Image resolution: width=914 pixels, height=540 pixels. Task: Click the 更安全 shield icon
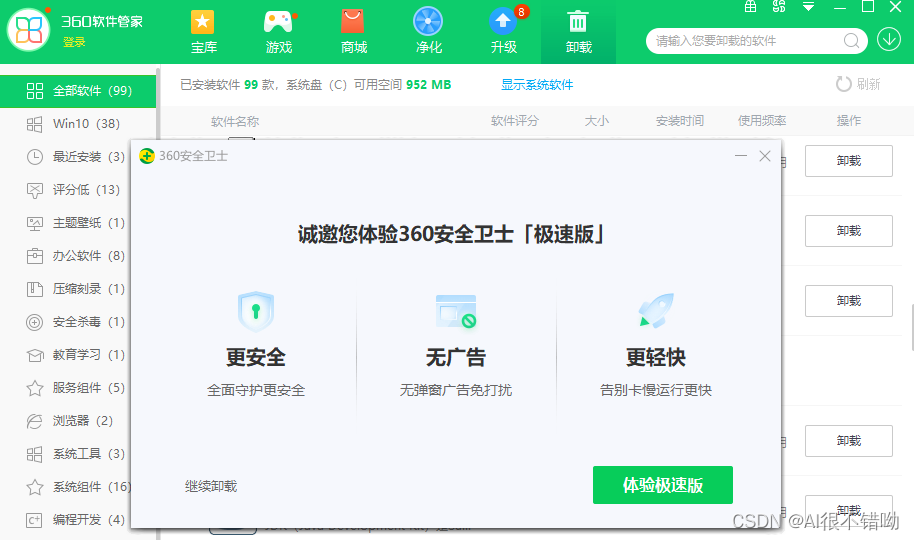click(x=256, y=311)
